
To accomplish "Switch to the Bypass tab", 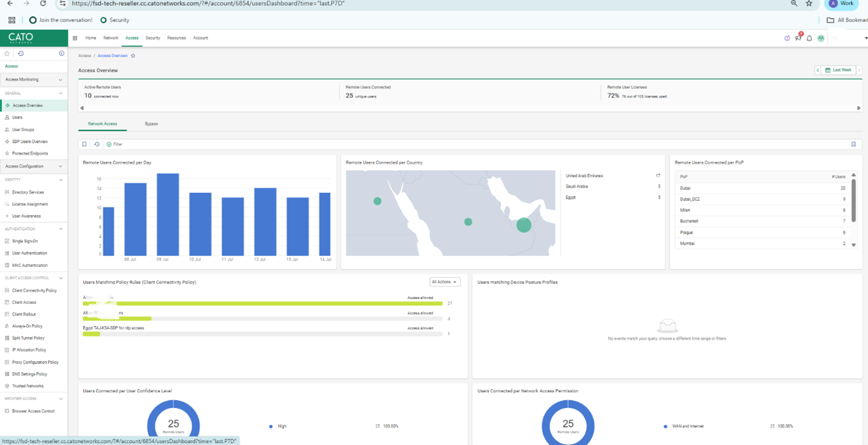I will (x=151, y=124).
